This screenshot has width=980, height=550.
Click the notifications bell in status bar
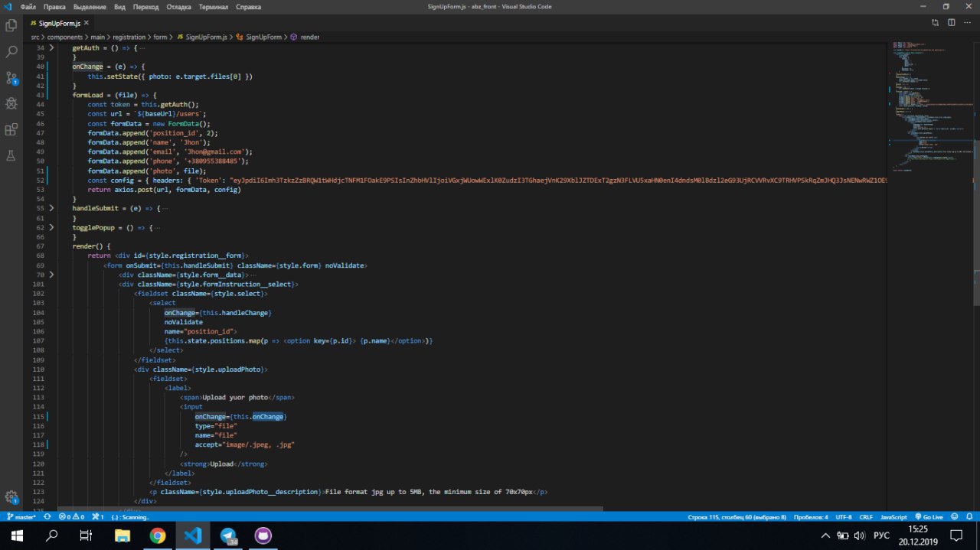tap(971, 517)
